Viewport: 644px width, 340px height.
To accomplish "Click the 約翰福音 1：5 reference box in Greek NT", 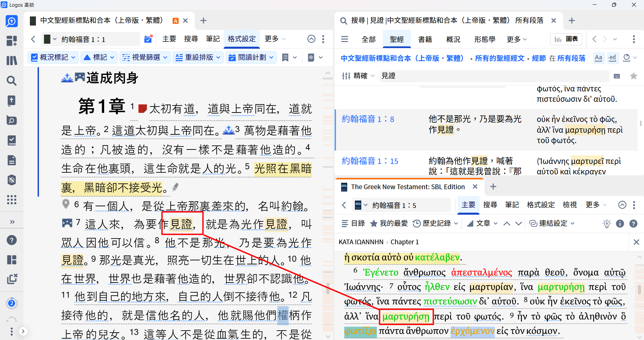I will 410,205.
